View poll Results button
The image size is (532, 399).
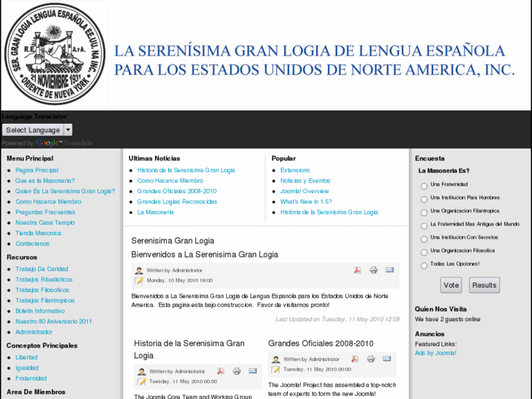(484, 286)
